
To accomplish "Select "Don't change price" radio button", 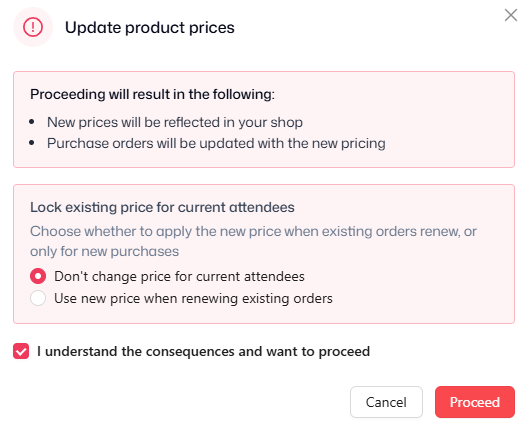I will (38, 276).
